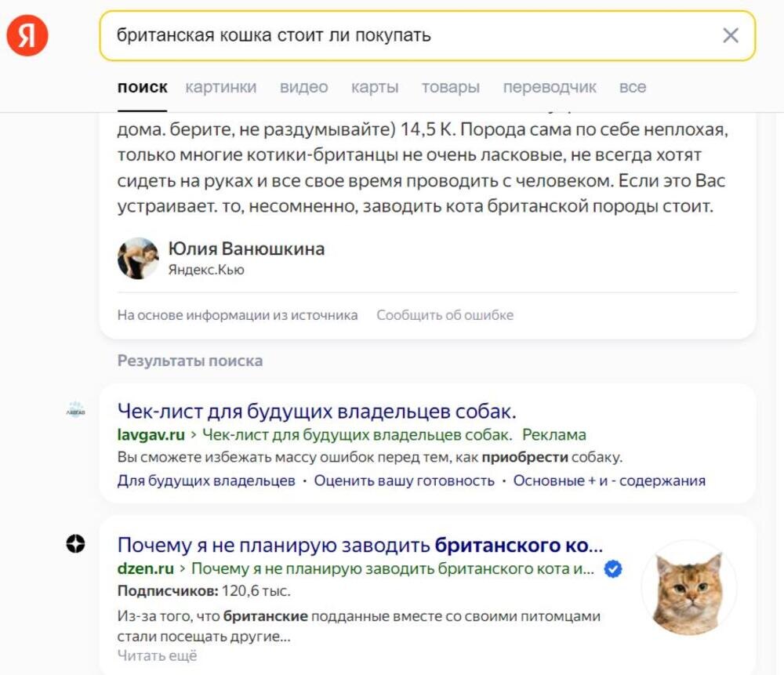Go to the переводчик tab
Viewport: 784px width, 675px height.
click(550, 87)
